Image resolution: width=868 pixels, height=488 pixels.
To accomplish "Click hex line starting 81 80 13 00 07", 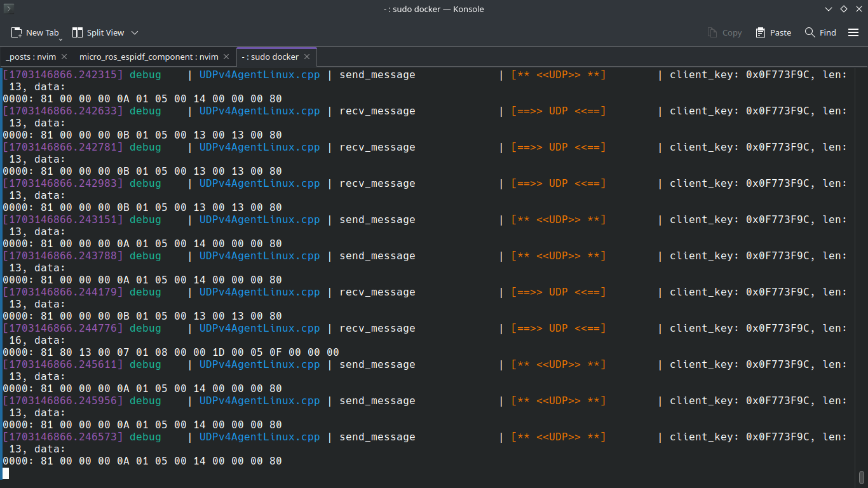I will point(171,352).
